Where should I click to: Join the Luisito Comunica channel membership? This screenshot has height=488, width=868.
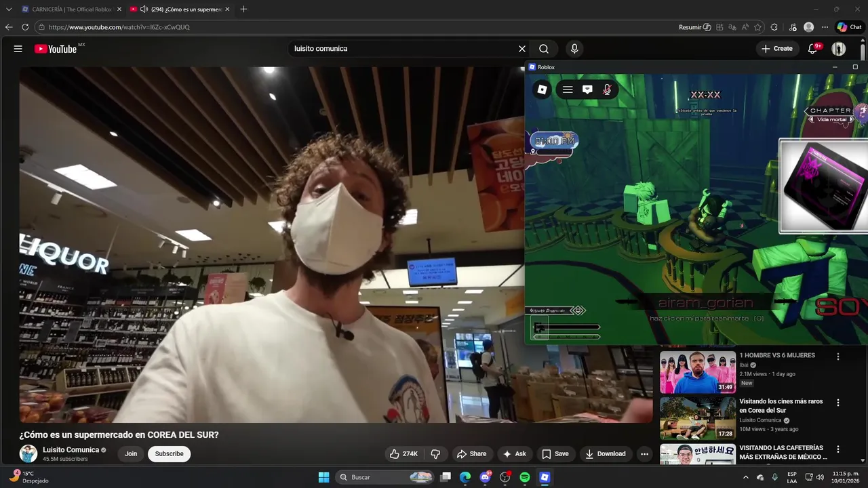click(x=131, y=454)
